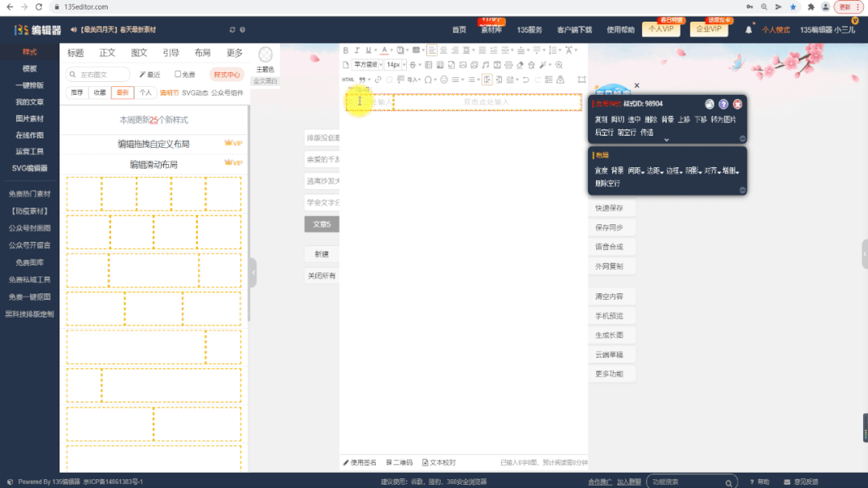The width and height of the screenshot is (868, 488).
Task: Insert music with the note icon
Action: (485, 65)
